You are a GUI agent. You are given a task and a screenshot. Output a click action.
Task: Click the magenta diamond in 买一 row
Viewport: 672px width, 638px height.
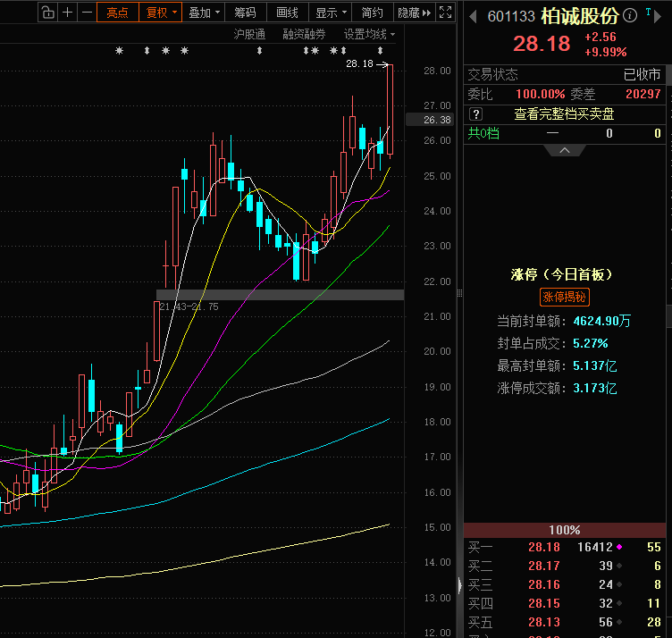pyautogui.click(x=619, y=547)
